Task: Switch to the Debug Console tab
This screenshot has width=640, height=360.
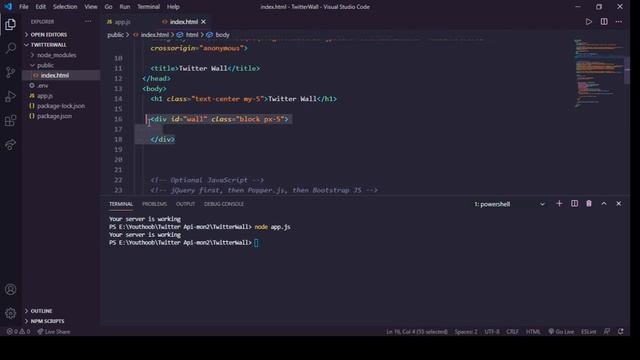Action: pyautogui.click(x=224, y=204)
